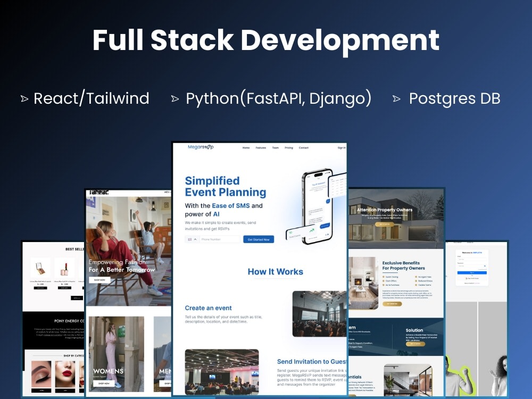Click the "Simplified Event Planning" headline
This screenshot has width=532, height=399.
point(225,186)
